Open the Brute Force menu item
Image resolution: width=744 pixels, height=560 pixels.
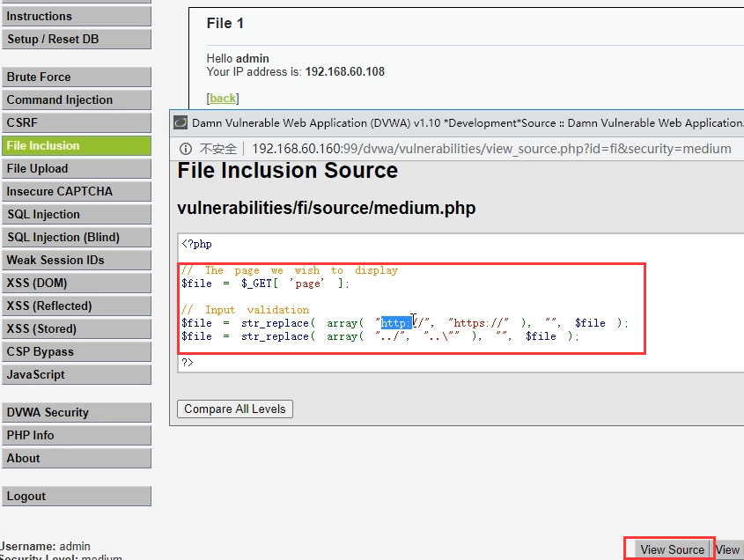coord(76,77)
